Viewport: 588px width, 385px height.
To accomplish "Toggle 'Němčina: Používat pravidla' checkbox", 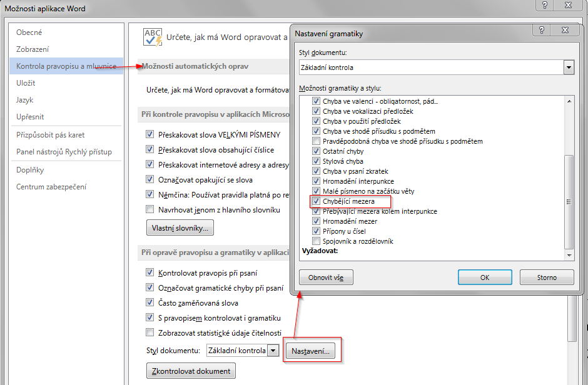I will point(150,194).
